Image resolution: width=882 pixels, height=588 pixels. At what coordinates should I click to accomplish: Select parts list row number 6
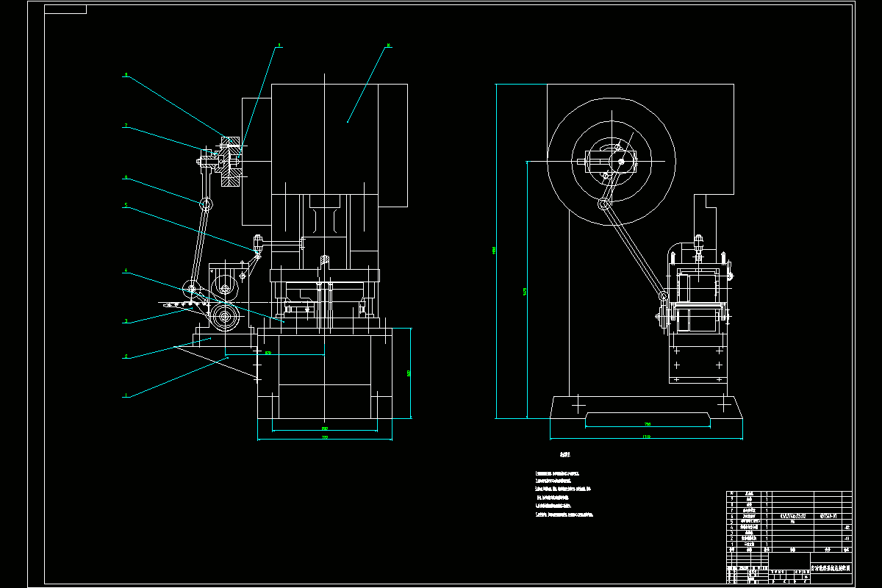click(789, 517)
